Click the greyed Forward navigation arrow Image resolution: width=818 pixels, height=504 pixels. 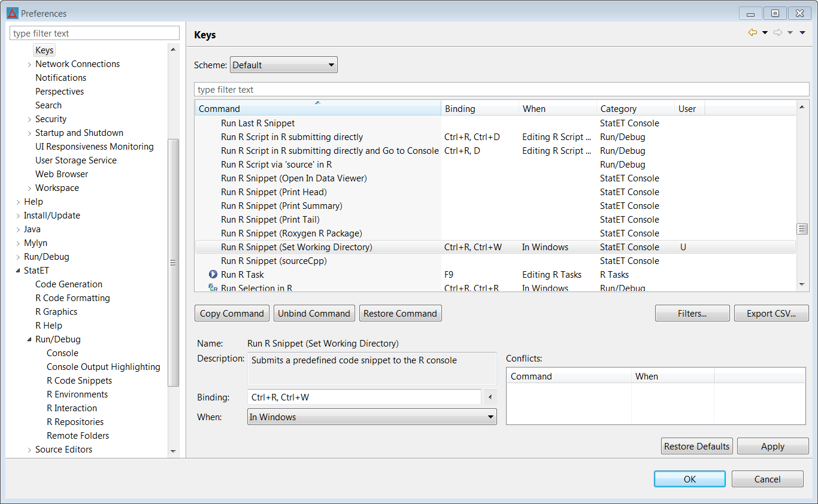point(778,33)
